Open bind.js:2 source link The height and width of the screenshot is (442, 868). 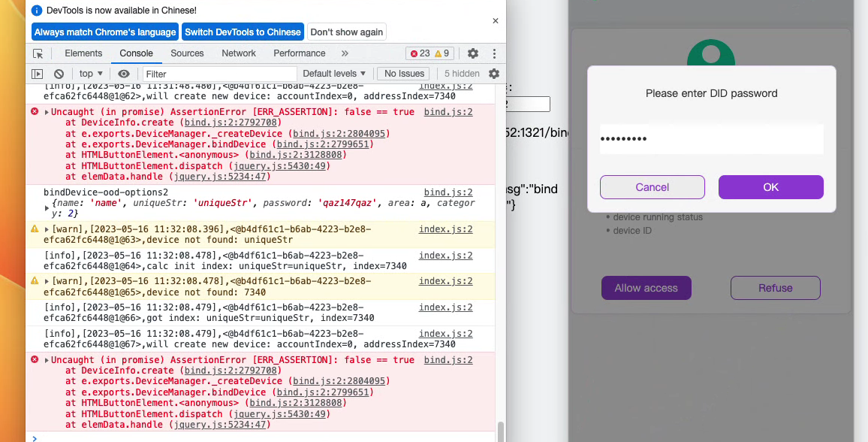click(448, 111)
